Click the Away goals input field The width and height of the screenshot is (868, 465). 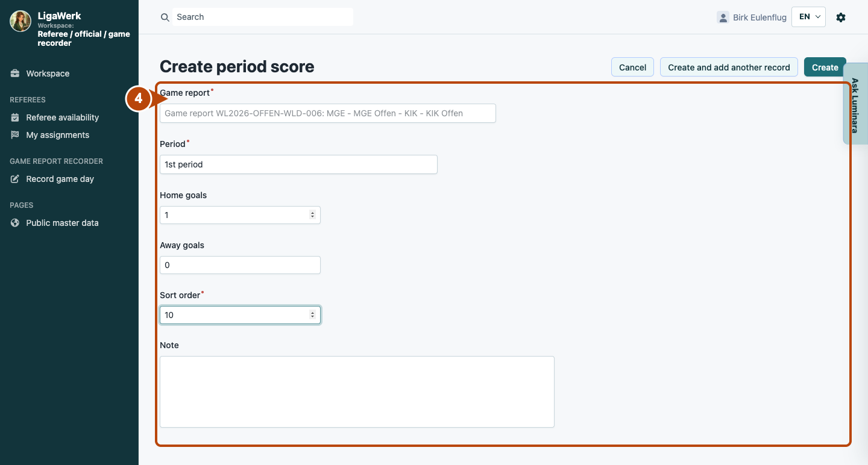240,265
